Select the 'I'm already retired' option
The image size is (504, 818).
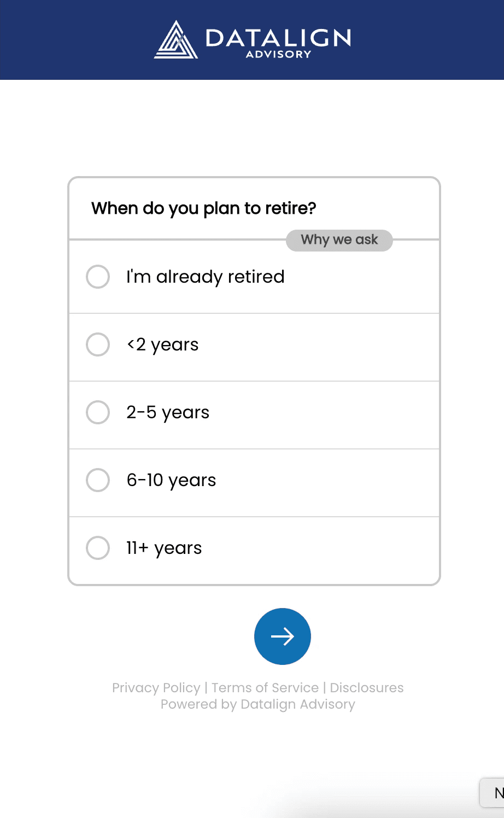pos(206,277)
